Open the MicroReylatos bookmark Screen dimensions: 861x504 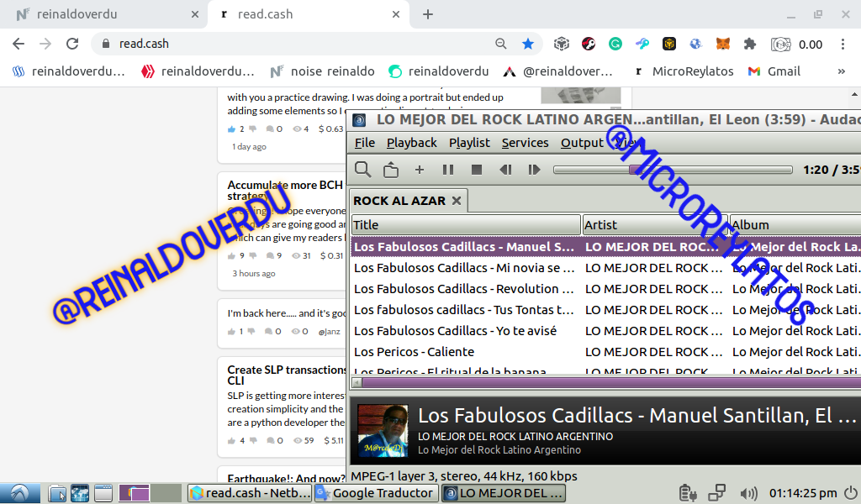[684, 71]
